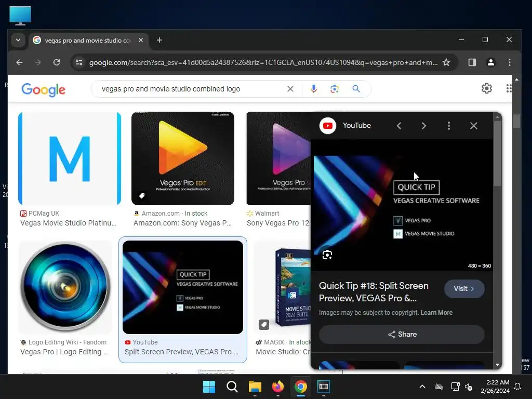The height and width of the screenshot is (399, 532).
Task: Open This PC desktop icon
Action: pyautogui.click(x=20, y=16)
